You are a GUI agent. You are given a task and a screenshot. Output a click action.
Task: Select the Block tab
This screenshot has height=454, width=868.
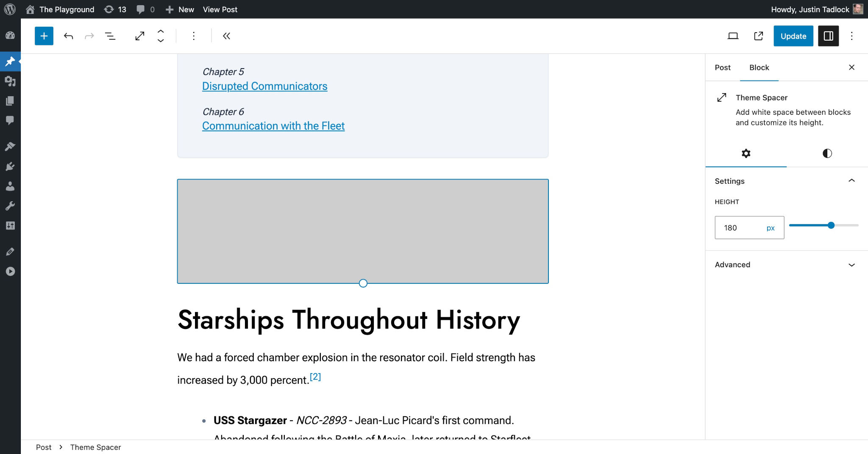(759, 67)
